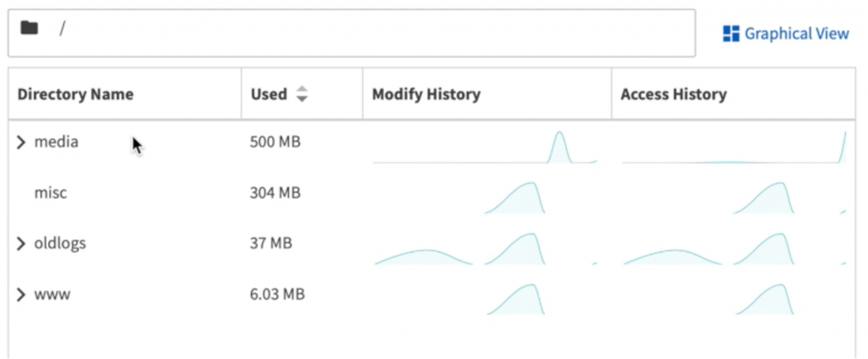Image resolution: width=868 pixels, height=359 pixels.
Task: Click the Used column header
Action: click(x=269, y=94)
